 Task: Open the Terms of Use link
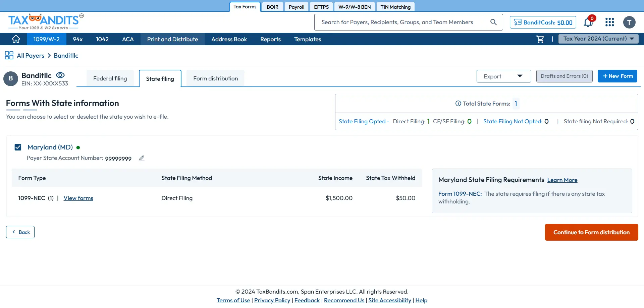(x=233, y=300)
